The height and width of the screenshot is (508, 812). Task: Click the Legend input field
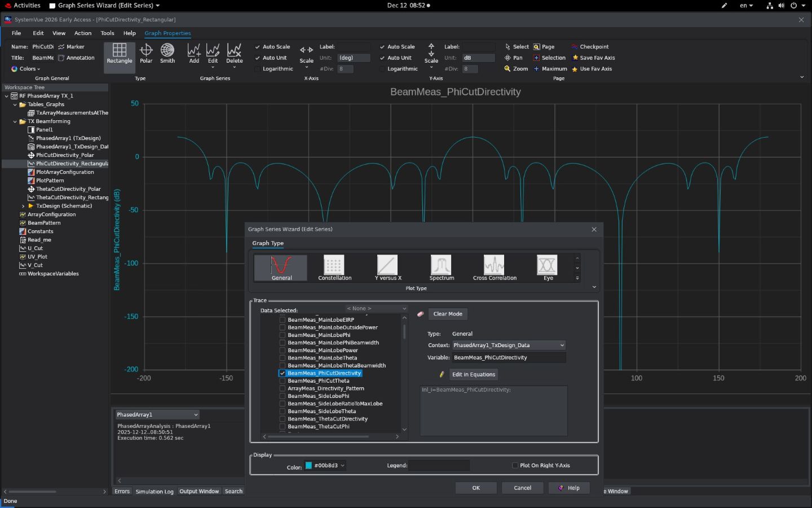(x=439, y=466)
